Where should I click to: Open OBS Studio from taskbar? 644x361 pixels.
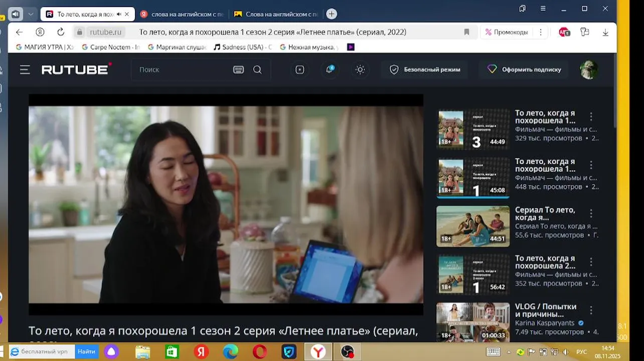point(348,352)
